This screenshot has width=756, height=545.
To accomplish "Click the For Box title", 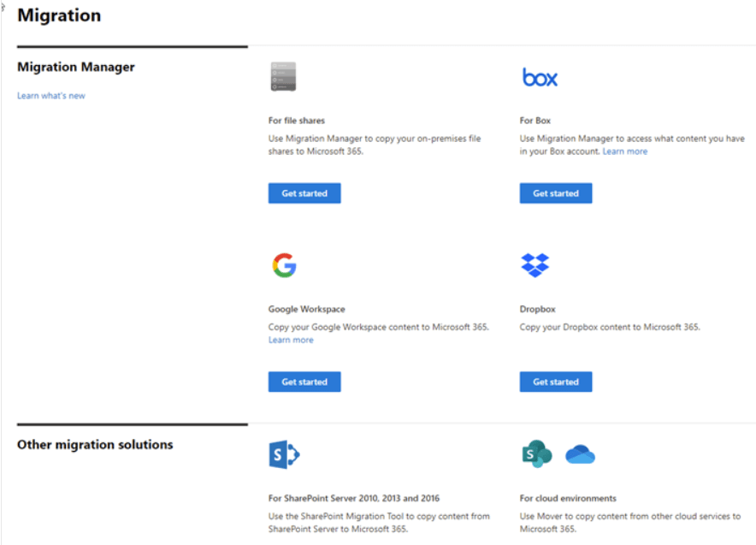I will [x=535, y=121].
